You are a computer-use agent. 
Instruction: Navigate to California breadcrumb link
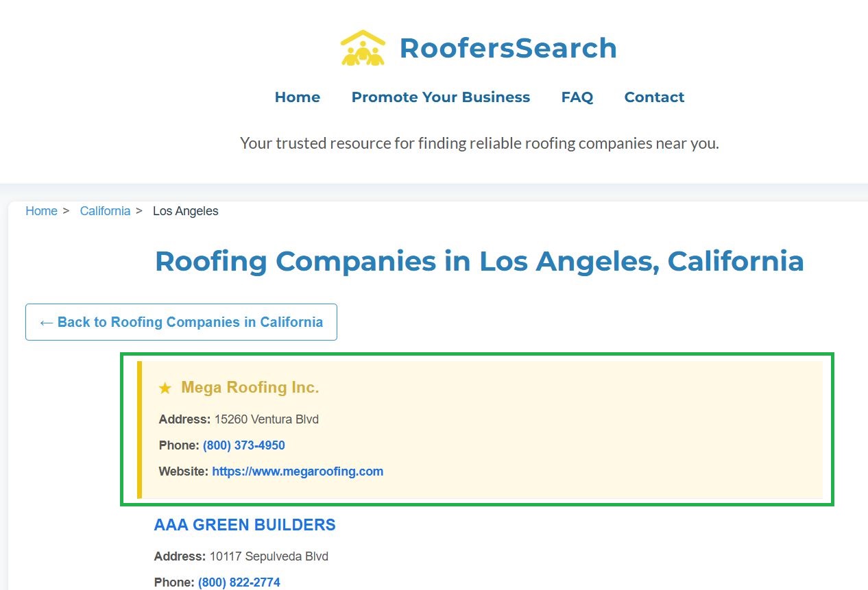point(105,211)
